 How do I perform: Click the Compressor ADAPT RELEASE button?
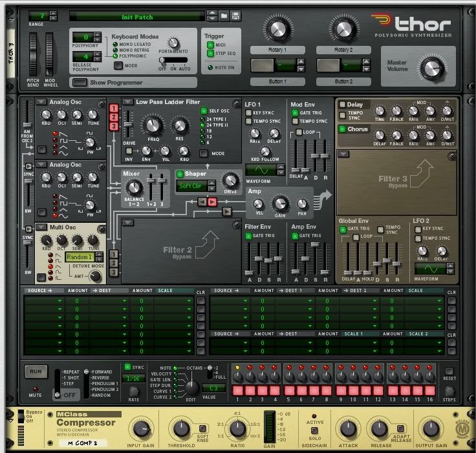click(400, 428)
